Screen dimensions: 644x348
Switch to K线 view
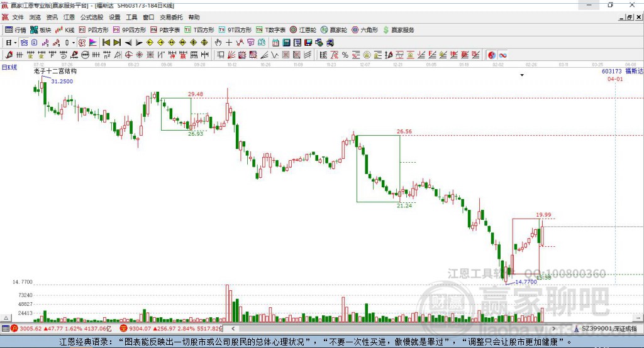[x=65, y=30]
